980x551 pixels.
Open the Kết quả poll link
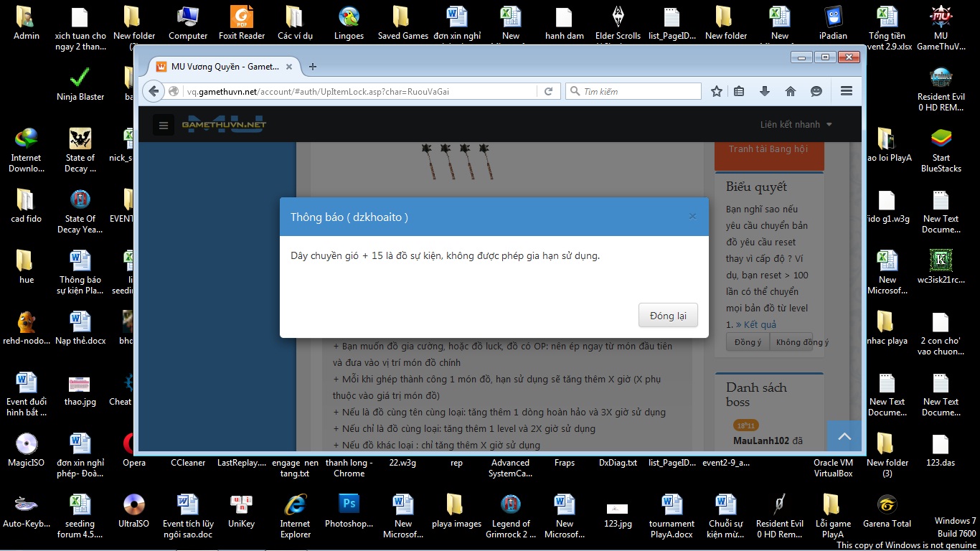pyautogui.click(x=759, y=324)
